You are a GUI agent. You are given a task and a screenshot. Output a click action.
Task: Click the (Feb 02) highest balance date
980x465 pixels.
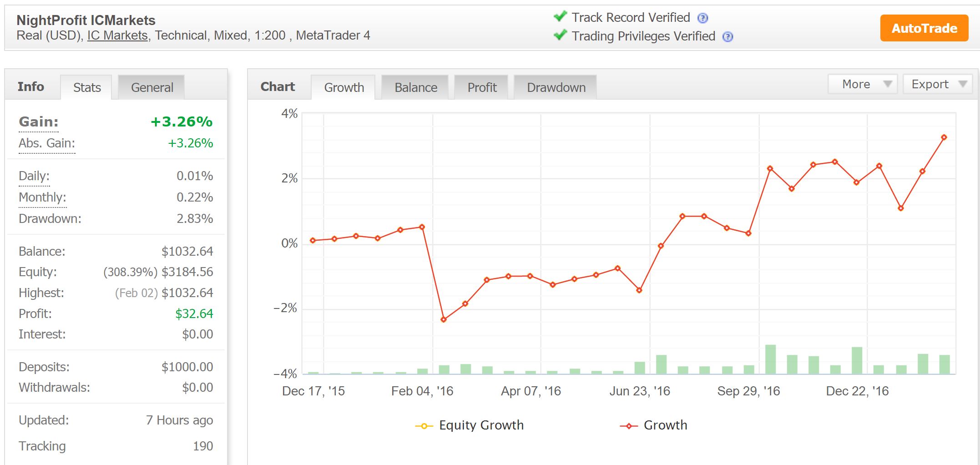[x=136, y=293]
